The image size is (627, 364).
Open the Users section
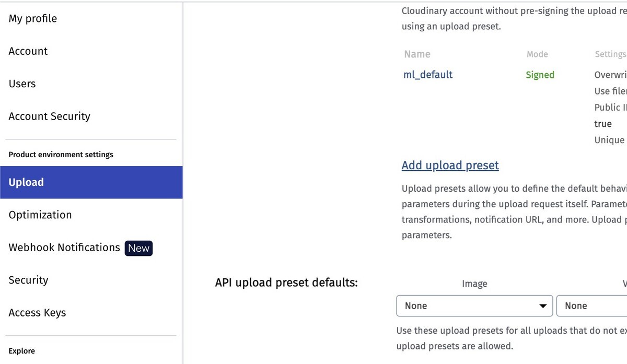coord(22,84)
